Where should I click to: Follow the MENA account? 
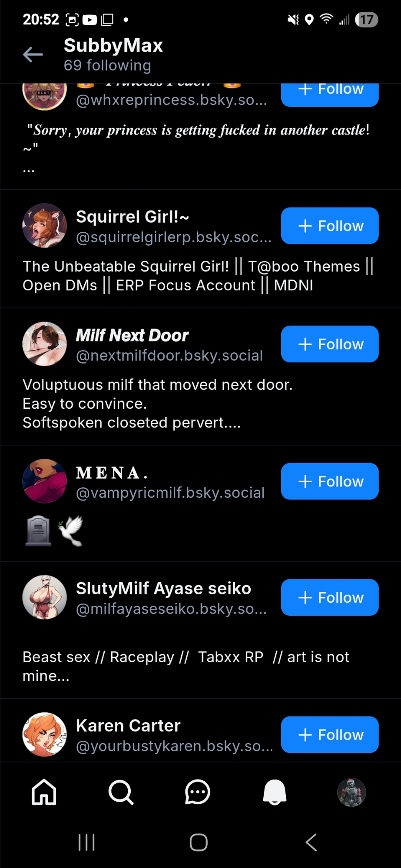coord(330,481)
